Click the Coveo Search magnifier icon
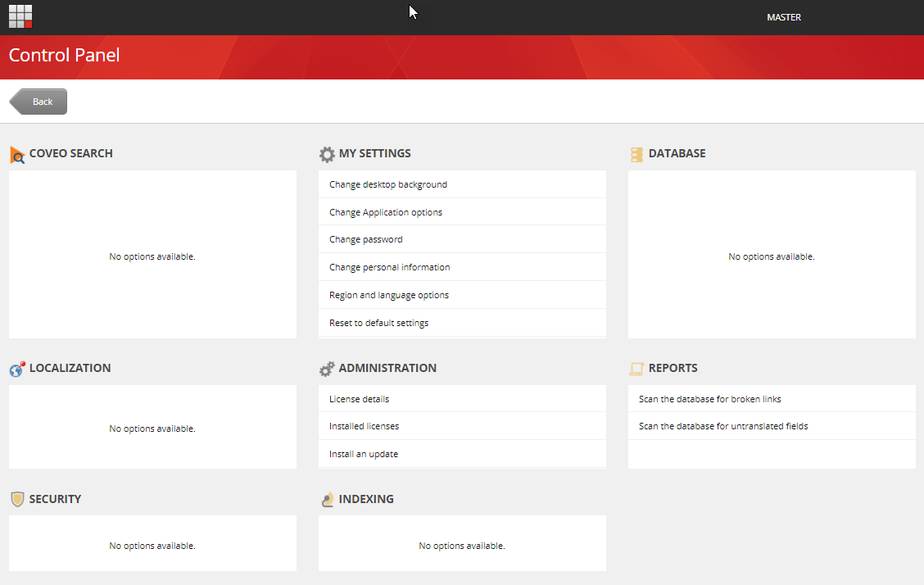Screen dimensions: 924x585 16,153
